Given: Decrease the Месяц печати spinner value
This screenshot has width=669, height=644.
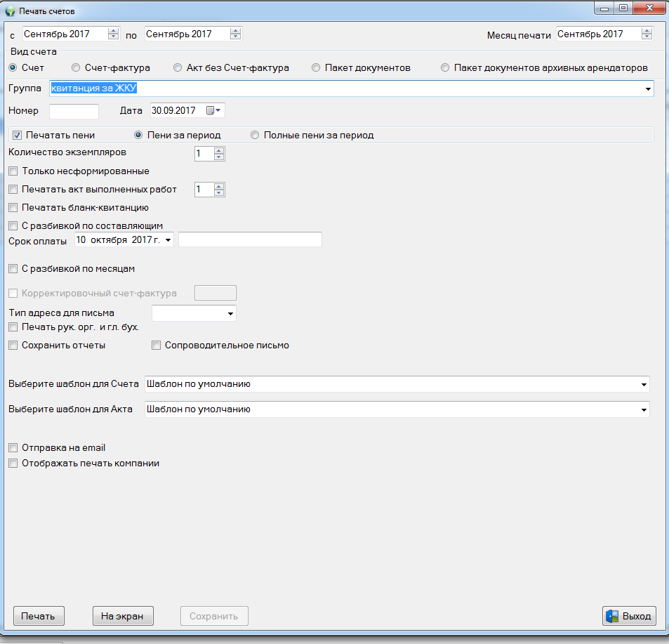Looking at the screenshot, I should pos(647,37).
